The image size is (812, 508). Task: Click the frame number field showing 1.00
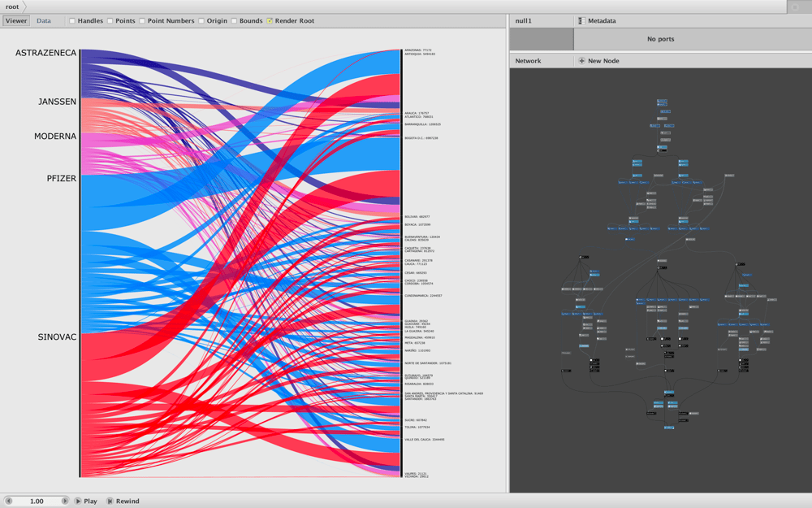click(37, 501)
